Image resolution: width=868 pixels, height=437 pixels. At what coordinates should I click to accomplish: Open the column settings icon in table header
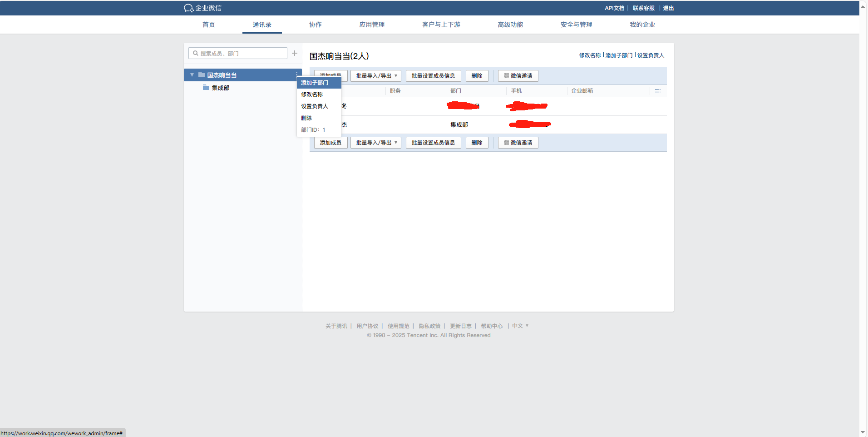[658, 91]
